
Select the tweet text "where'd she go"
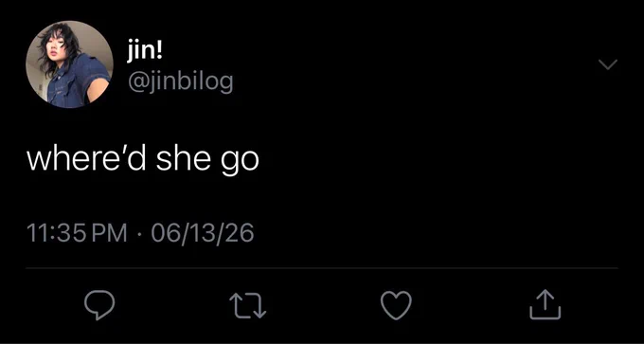[x=143, y=158]
